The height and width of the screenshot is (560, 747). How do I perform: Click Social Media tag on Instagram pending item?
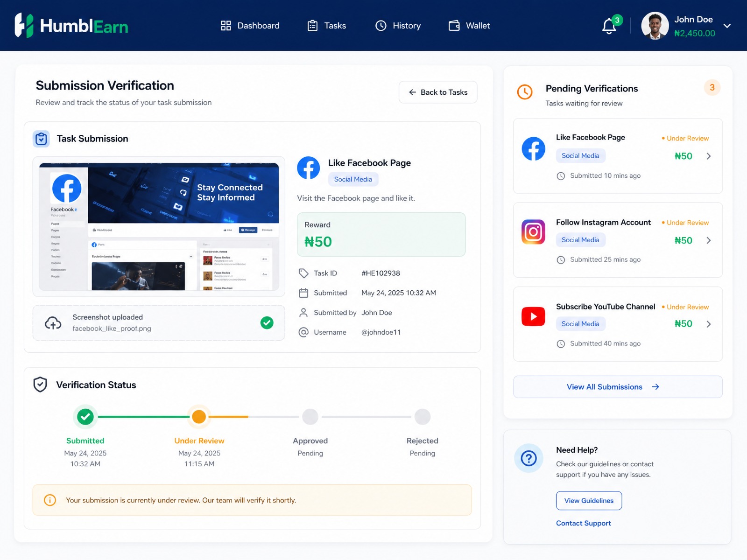[x=580, y=240]
